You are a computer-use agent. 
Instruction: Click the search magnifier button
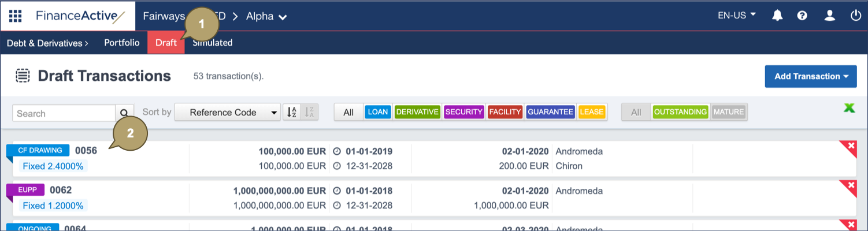click(x=124, y=113)
